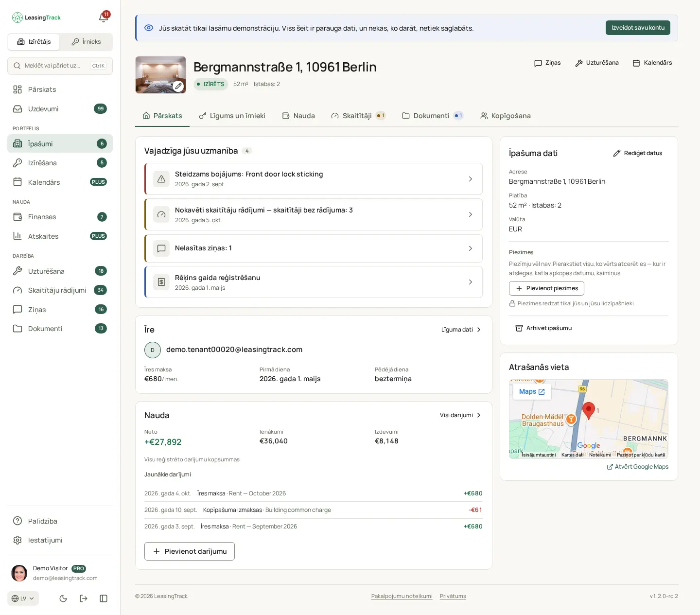The width and height of the screenshot is (700, 615).
Task: Open Pārskats in sidebar
Action: click(60, 89)
